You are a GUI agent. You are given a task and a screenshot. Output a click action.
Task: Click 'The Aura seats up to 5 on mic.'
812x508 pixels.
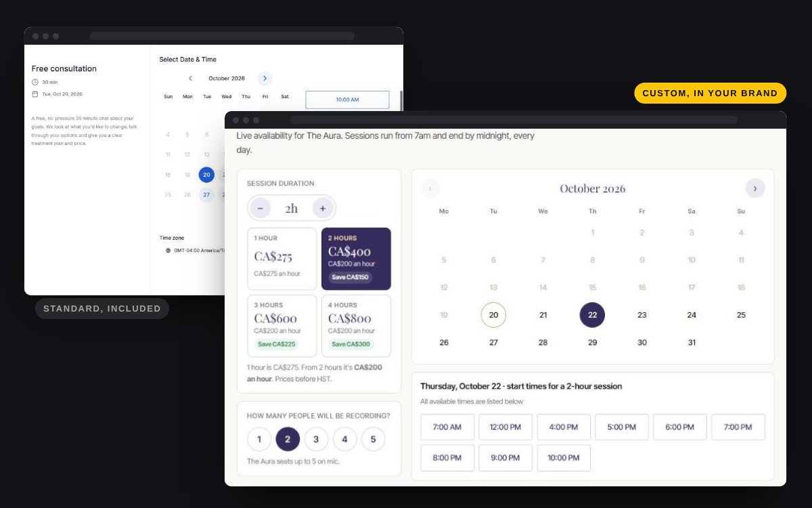(x=294, y=461)
